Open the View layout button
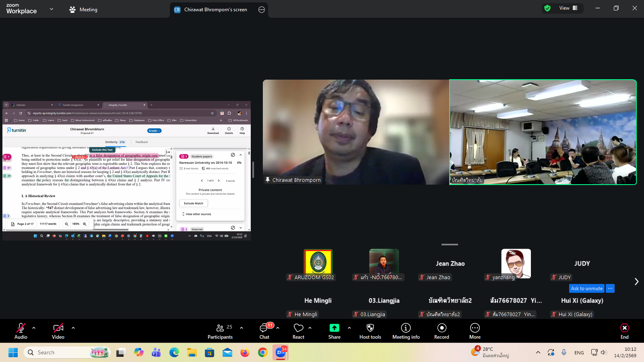Screen dimensions: 644x362 [568, 8]
